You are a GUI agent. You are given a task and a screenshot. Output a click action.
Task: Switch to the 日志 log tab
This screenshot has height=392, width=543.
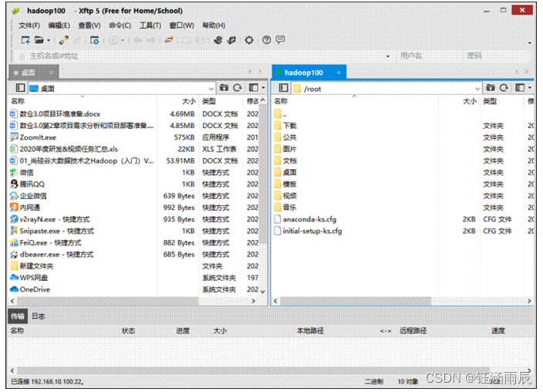click(x=39, y=316)
